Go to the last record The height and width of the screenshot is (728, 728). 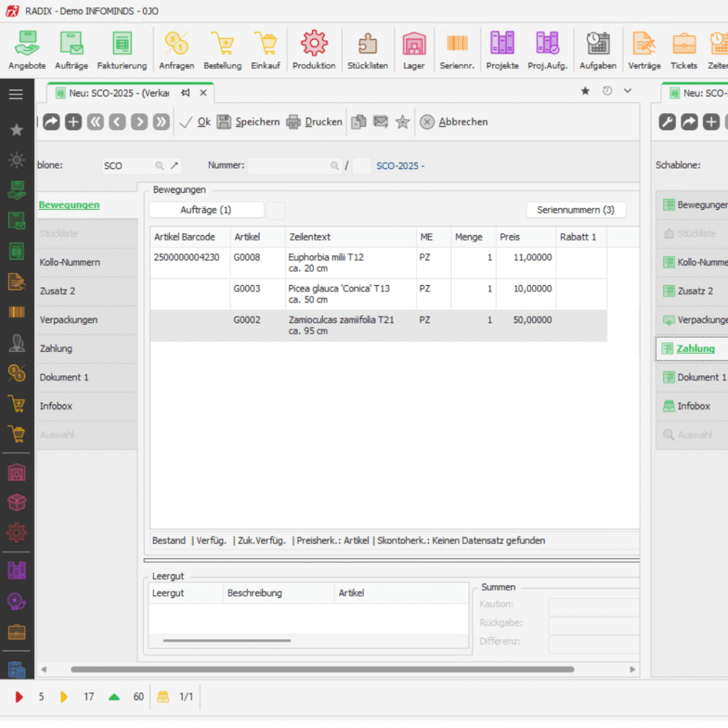(x=161, y=122)
